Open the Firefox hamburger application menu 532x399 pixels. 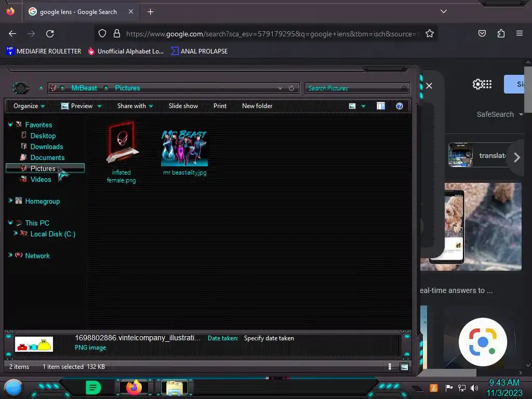[x=520, y=33]
